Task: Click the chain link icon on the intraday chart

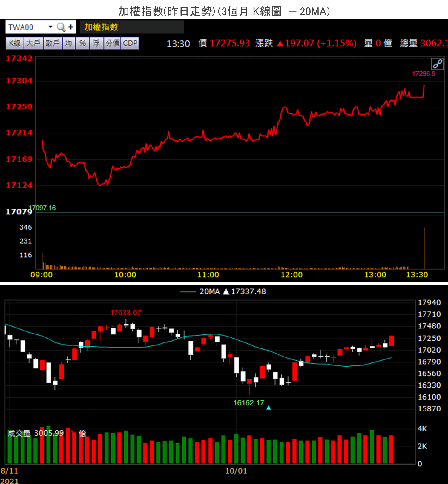Action: point(437,64)
